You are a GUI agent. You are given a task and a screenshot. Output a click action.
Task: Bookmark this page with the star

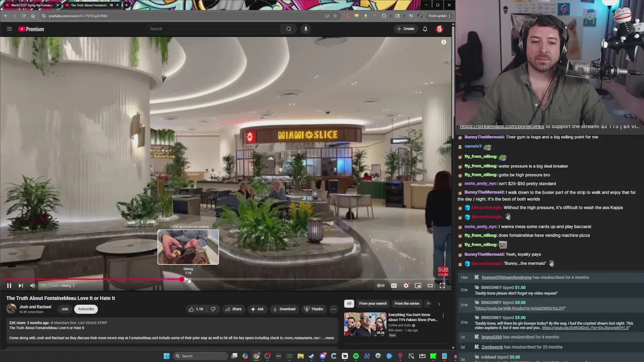[335, 16]
